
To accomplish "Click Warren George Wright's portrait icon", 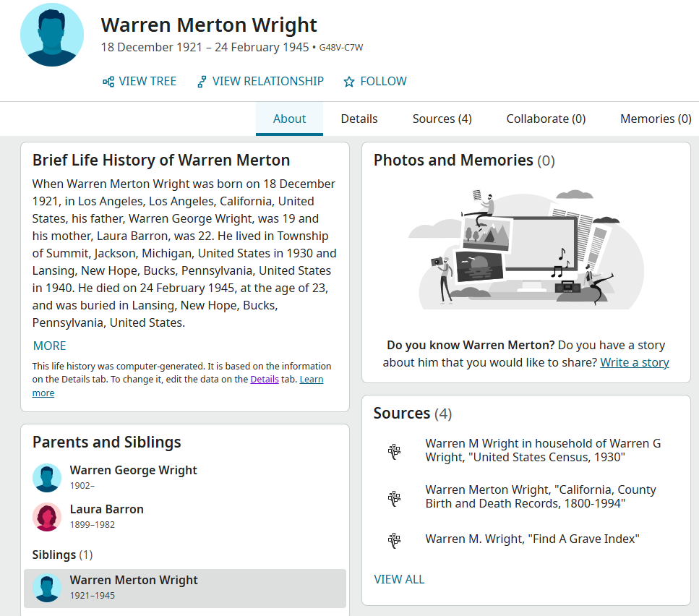I will (47, 478).
